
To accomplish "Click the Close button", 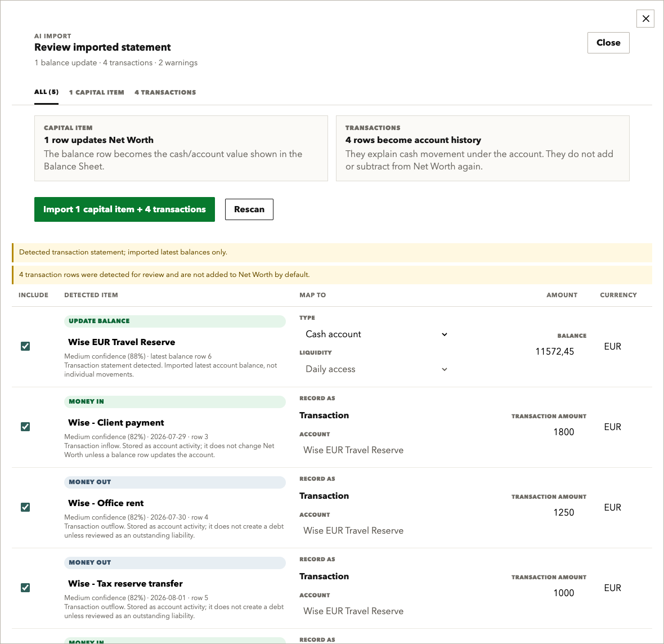I will [x=608, y=43].
